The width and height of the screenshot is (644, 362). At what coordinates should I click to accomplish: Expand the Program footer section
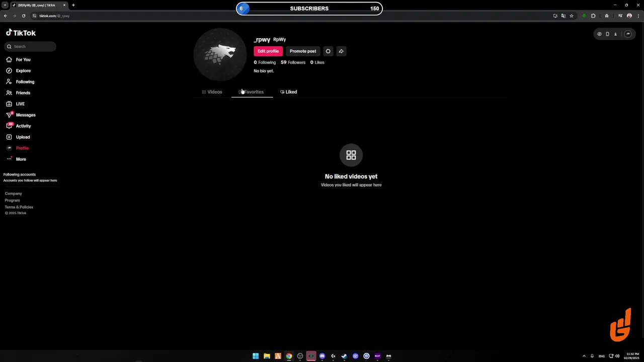click(x=13, y=200)
